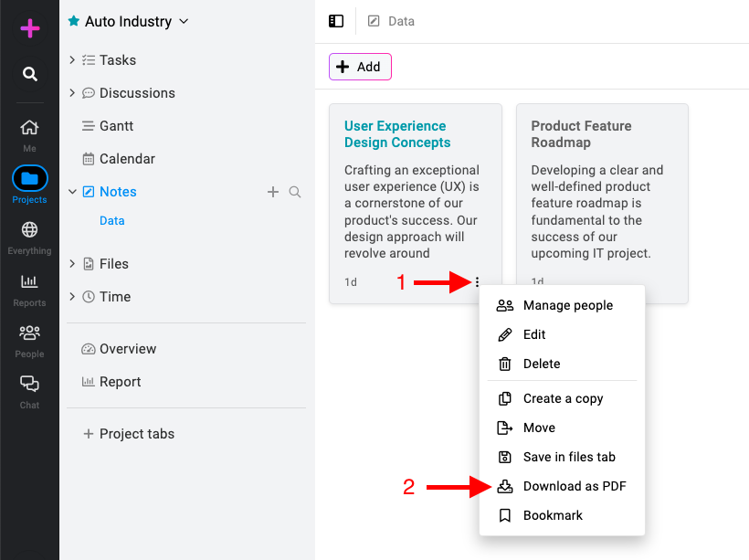Screen dimensions: 749x560
Task: Open Files in project sidebar
Action: point(113,264)
